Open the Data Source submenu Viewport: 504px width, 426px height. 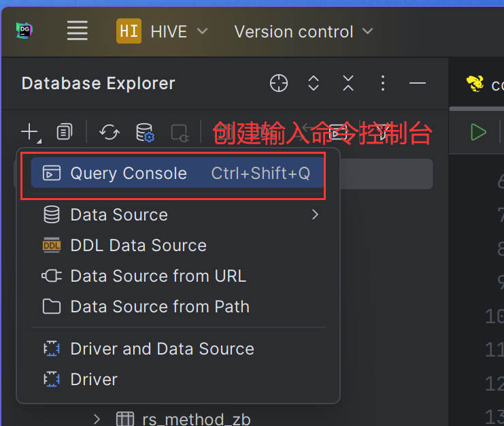click(x=178, y=215)
